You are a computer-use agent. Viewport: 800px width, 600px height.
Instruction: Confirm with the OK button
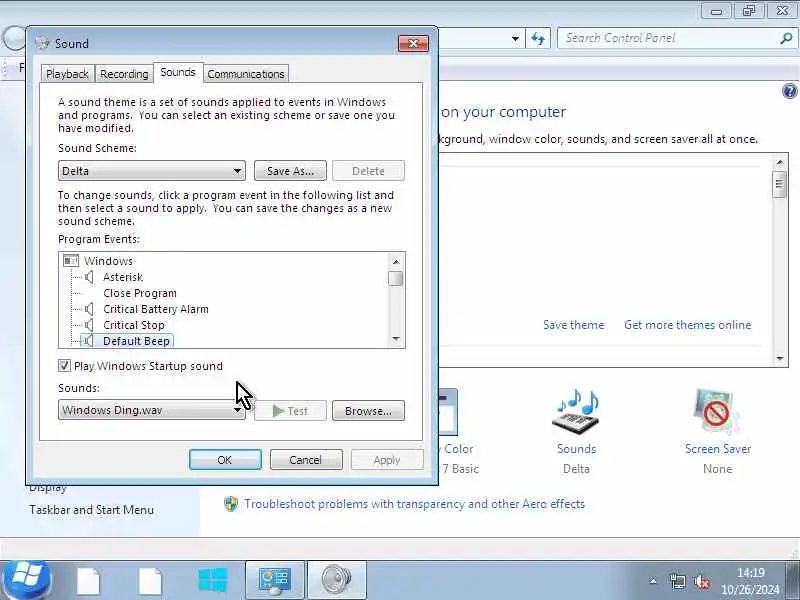(x=225, y=460)
